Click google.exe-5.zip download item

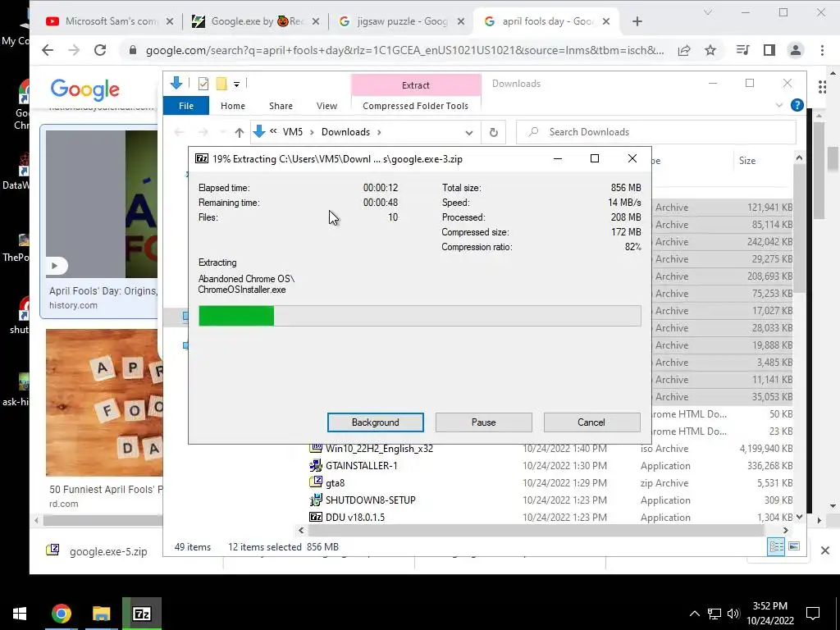pos(108,551)
